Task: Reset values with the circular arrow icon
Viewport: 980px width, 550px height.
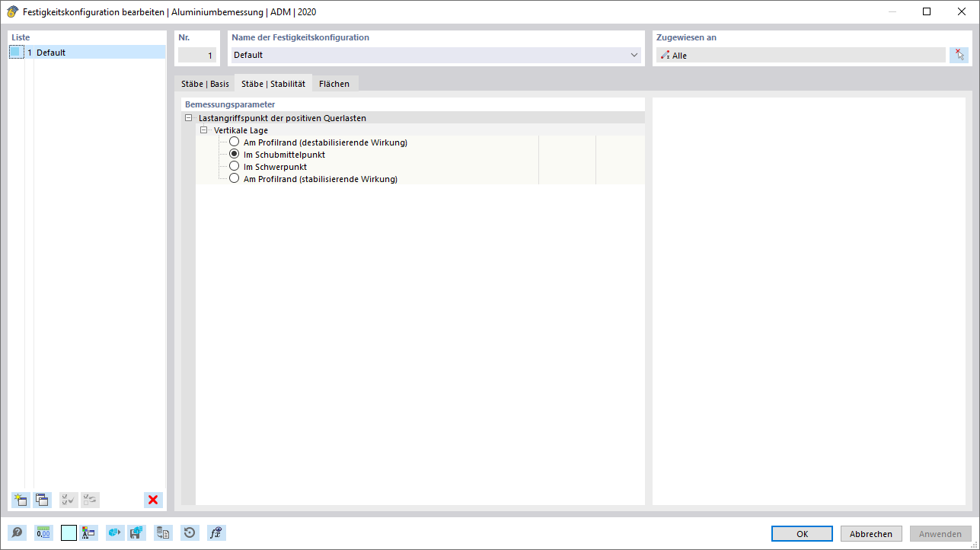Action: [x=190, y=533]
